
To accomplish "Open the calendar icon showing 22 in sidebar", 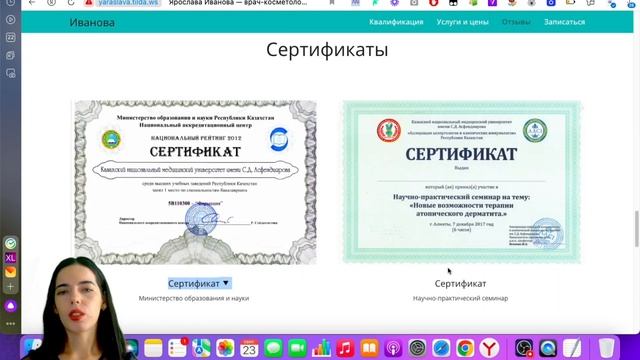I will pyautogui.click(x=11, y=38).
